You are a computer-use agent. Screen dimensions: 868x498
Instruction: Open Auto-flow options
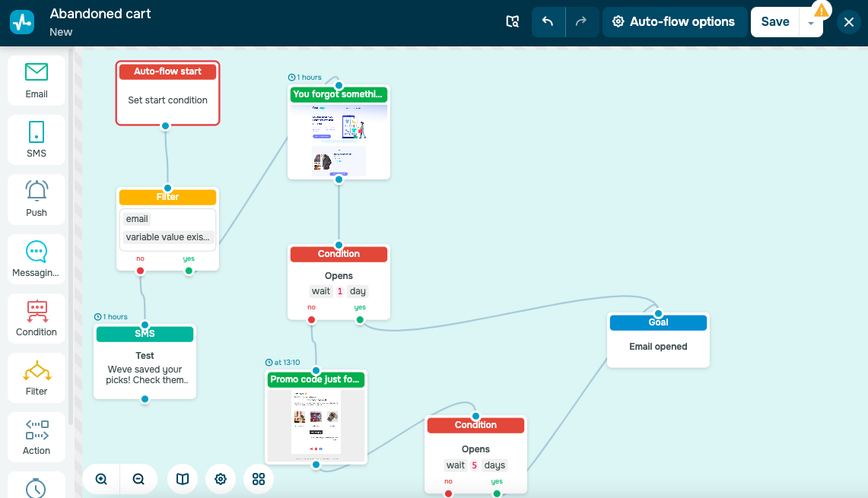pos(673,22)
